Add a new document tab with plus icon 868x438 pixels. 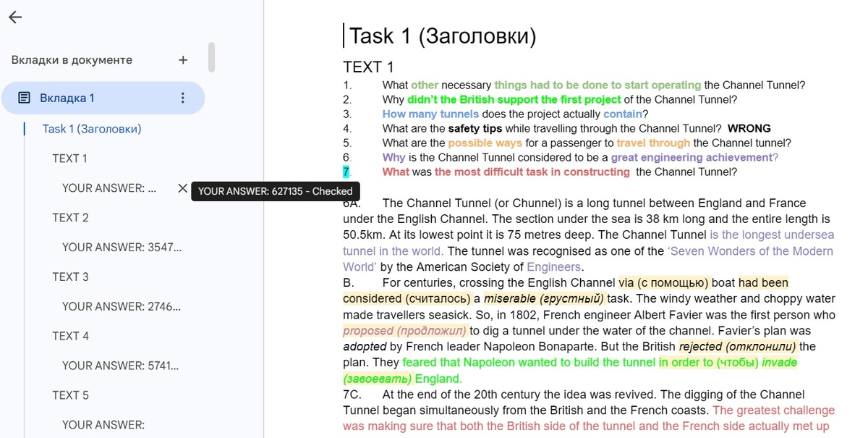(183, 60)
